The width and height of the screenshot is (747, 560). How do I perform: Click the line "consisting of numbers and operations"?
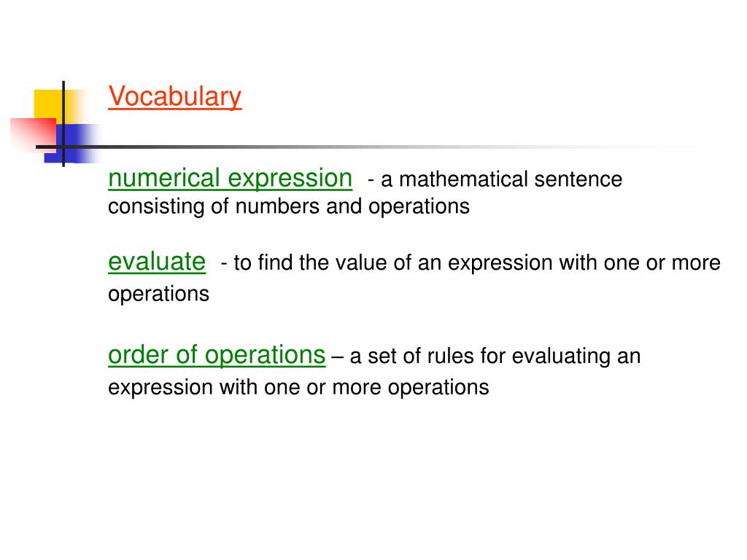coord(289,206)
